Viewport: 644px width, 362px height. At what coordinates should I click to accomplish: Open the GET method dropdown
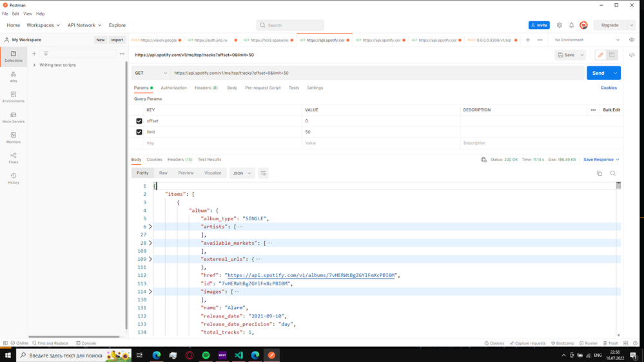pyautogui.click(x=151, y=73)
